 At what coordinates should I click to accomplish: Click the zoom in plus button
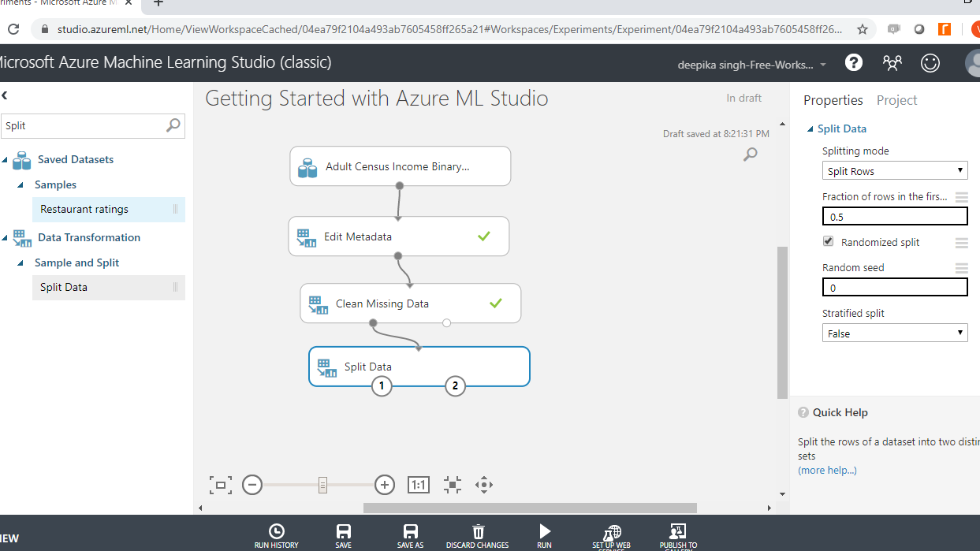tap(385, 485)
